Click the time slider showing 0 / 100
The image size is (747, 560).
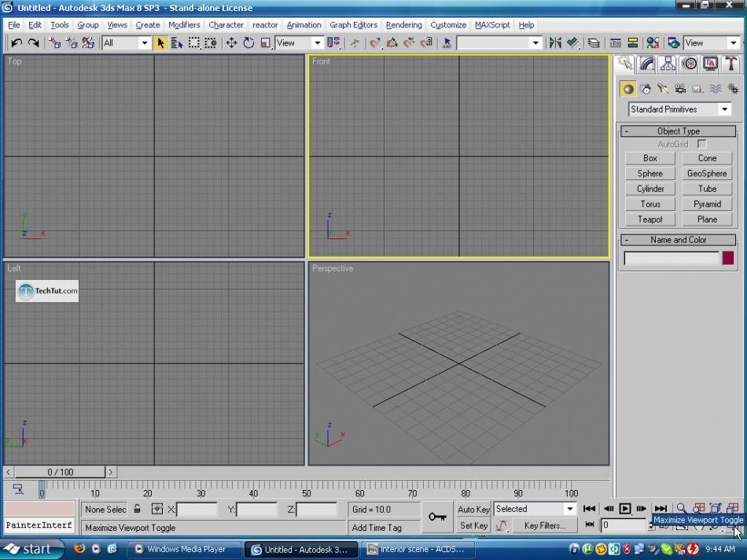point(60,472)
